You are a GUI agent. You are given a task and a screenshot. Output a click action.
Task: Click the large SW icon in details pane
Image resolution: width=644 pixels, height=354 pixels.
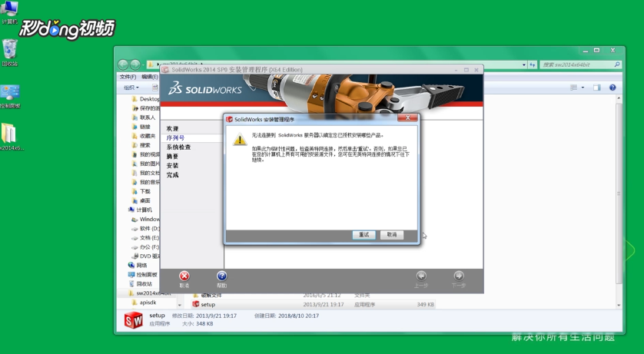[x=134, y=320]
